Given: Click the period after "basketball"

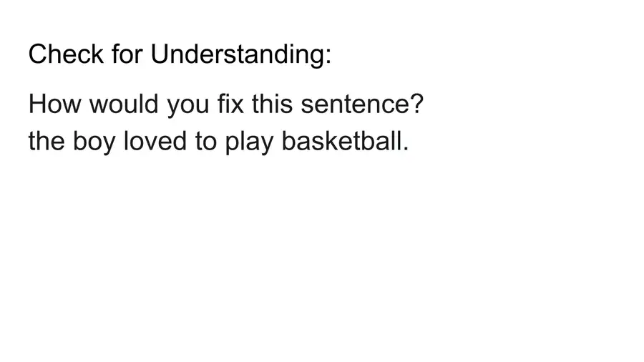Looking at the screenshot, I should click(x=404, y=149).
